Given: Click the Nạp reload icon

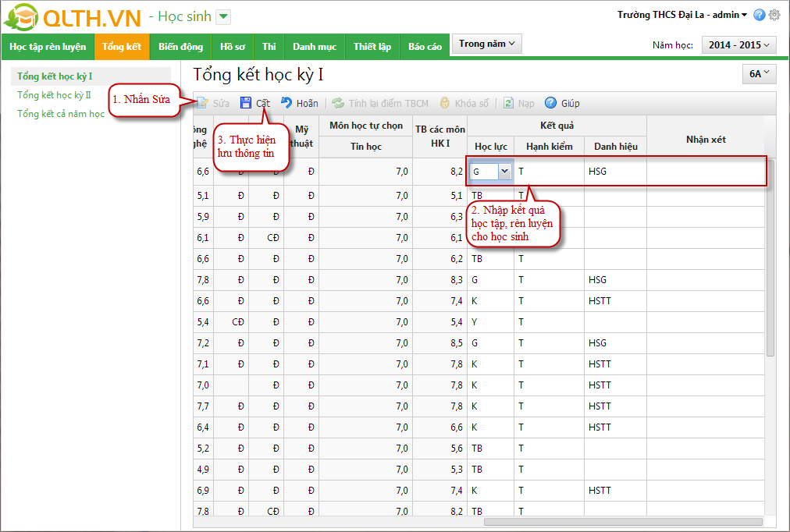Looking at the screenshot, I should click(x=509, y=103).
